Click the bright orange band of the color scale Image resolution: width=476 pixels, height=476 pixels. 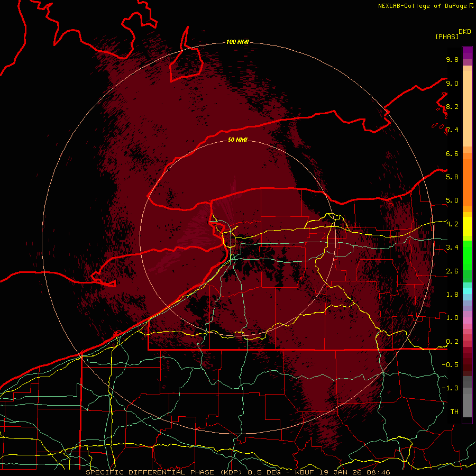[x=467, y=183]
